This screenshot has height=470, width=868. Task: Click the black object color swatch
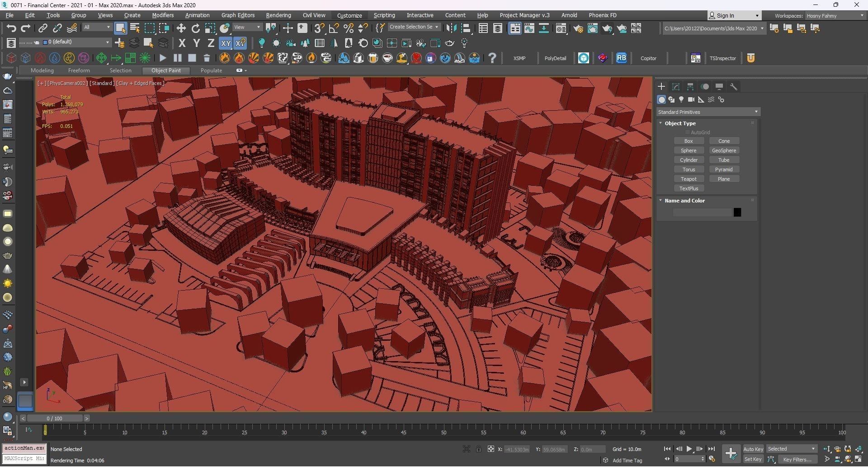(x=737, y=212)
